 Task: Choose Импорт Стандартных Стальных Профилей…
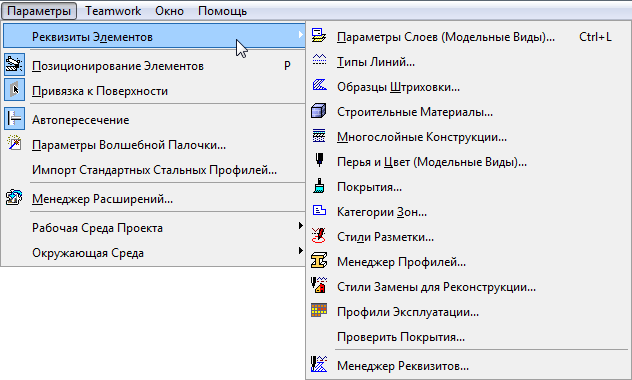pyautogui.click(x=154, y=170)
